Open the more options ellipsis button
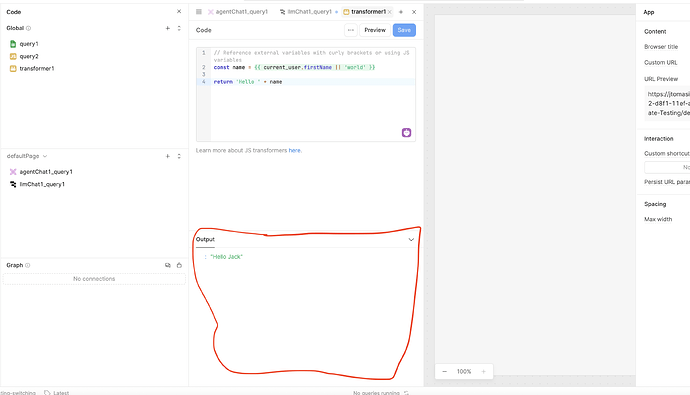 351,30
